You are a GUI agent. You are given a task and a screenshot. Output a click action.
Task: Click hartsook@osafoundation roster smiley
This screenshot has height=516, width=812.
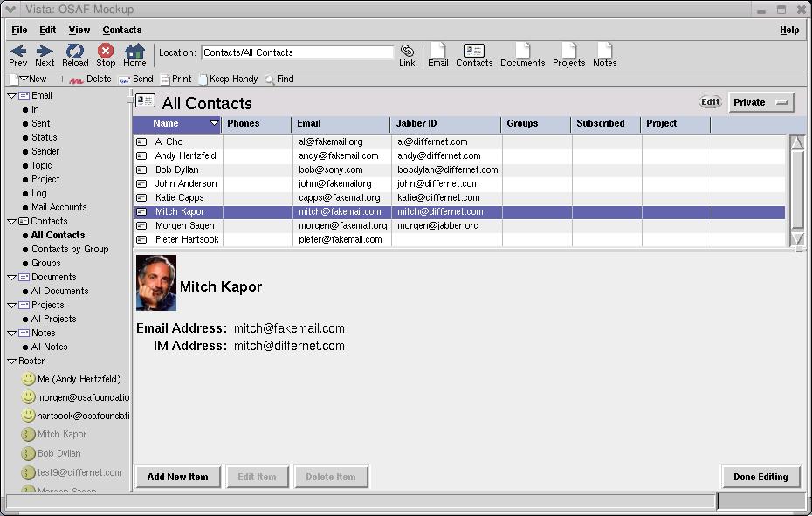point(29,416)
